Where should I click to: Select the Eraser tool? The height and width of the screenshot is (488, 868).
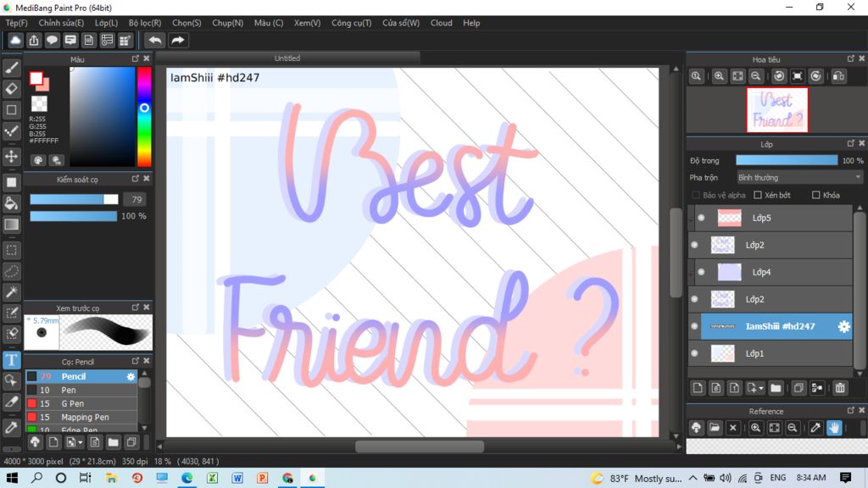(x=11, y=88)
